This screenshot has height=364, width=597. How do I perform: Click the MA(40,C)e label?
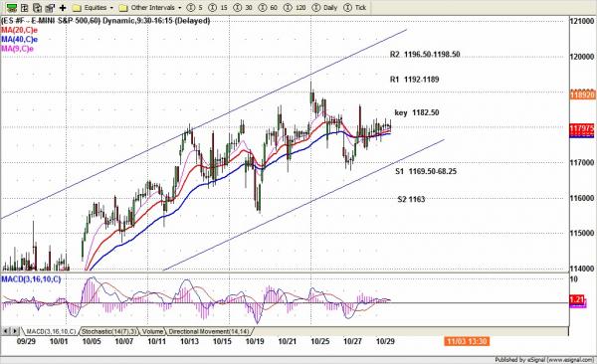(x=20, y=39)
